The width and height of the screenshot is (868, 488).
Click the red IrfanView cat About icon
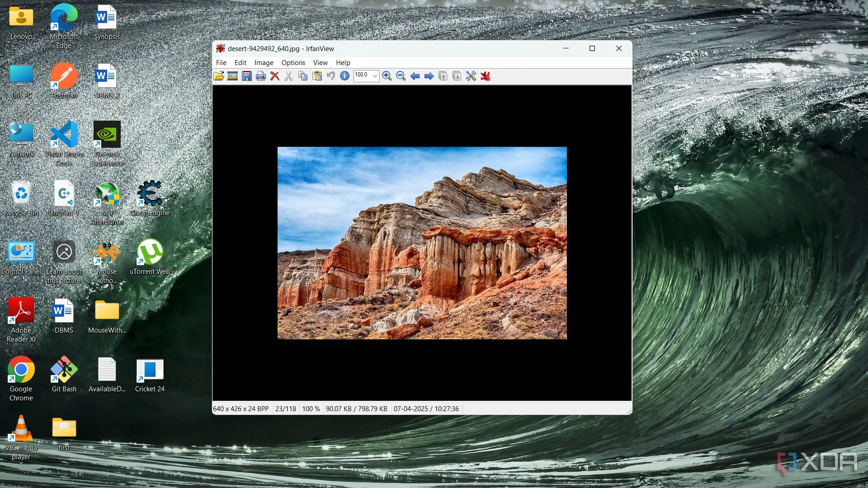[x=486, y=76]
